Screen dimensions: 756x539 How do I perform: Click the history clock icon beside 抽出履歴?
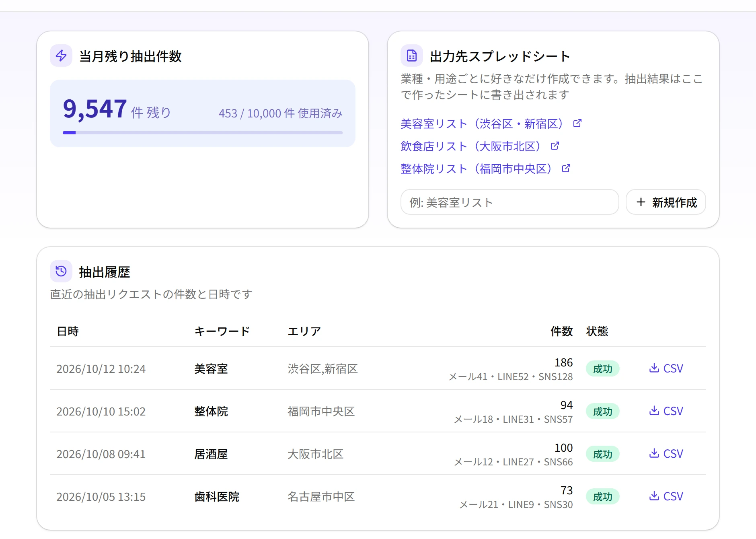click(x=61, y=271)
